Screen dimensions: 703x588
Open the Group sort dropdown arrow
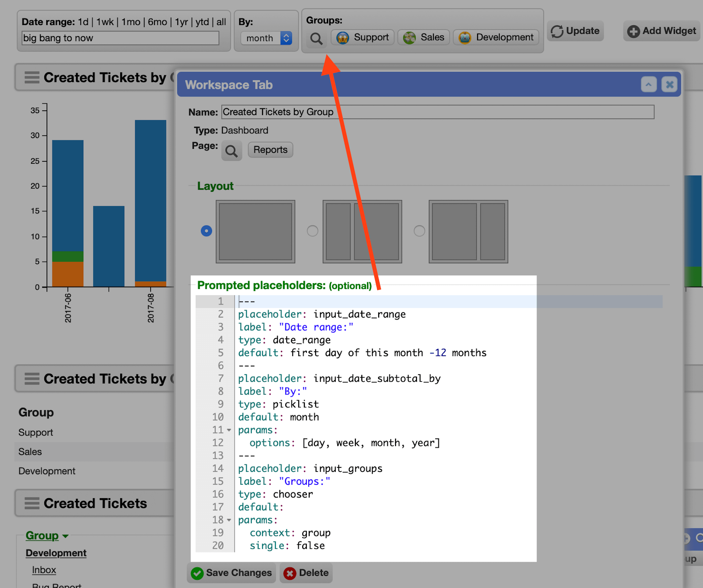pos(66,536)
